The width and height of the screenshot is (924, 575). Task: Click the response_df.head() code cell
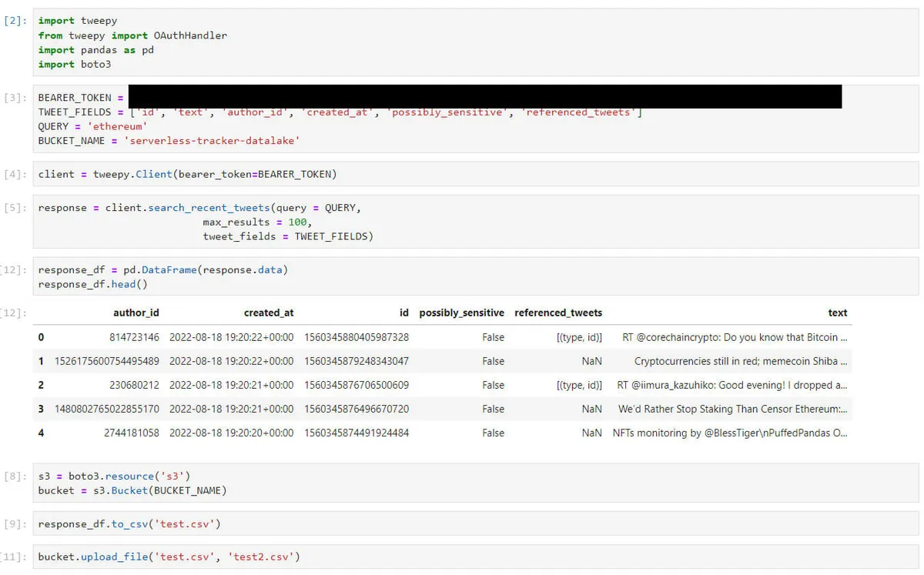coord(476,277)
